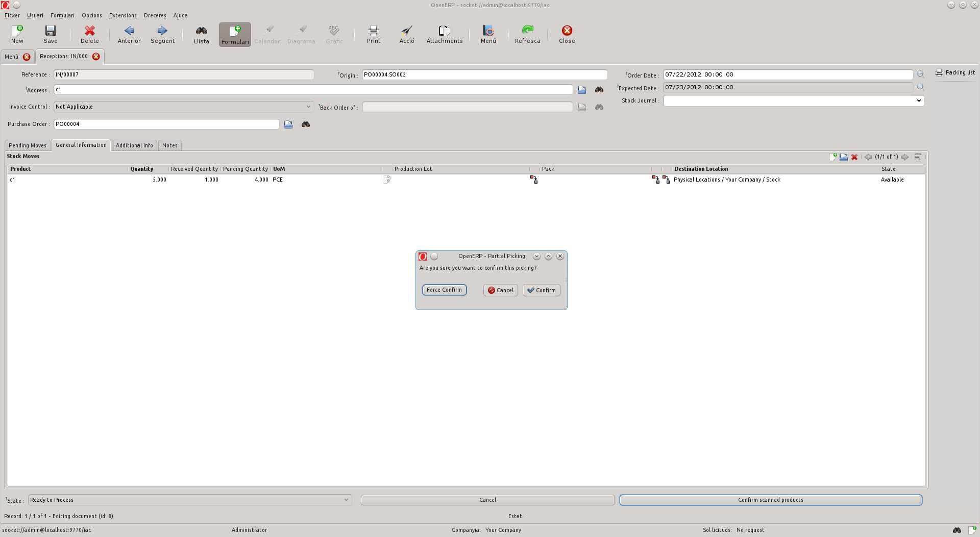Open the Extensions menu
Viewport: 980px width, 537px height.
tap(123, 15)
